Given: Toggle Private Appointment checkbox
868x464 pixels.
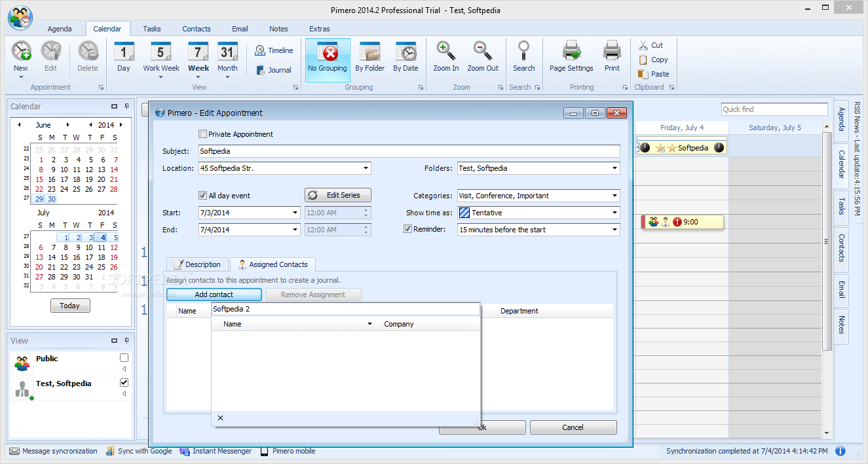Looking at the screenshot, I should (202, 134).
